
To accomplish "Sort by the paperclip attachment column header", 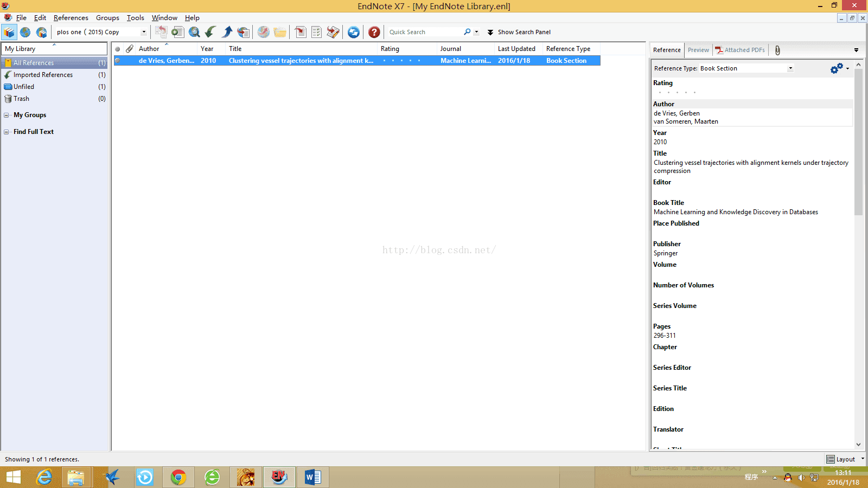I will (x=130, y=49).
